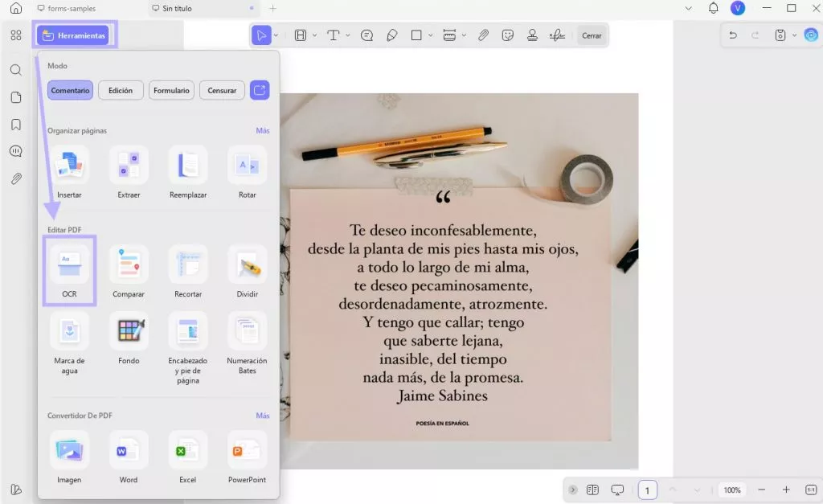
Task: Open the sticker tool
Action: click(x=508, y=35)
